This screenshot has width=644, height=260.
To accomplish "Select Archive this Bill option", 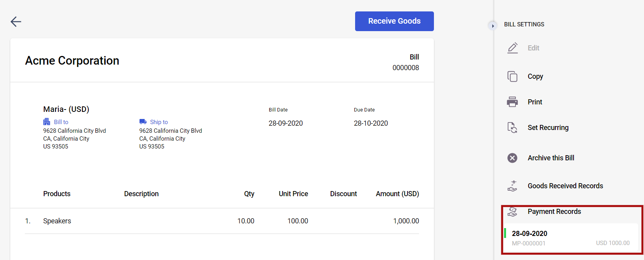I will pyautogui.click(x=551, y=158).
